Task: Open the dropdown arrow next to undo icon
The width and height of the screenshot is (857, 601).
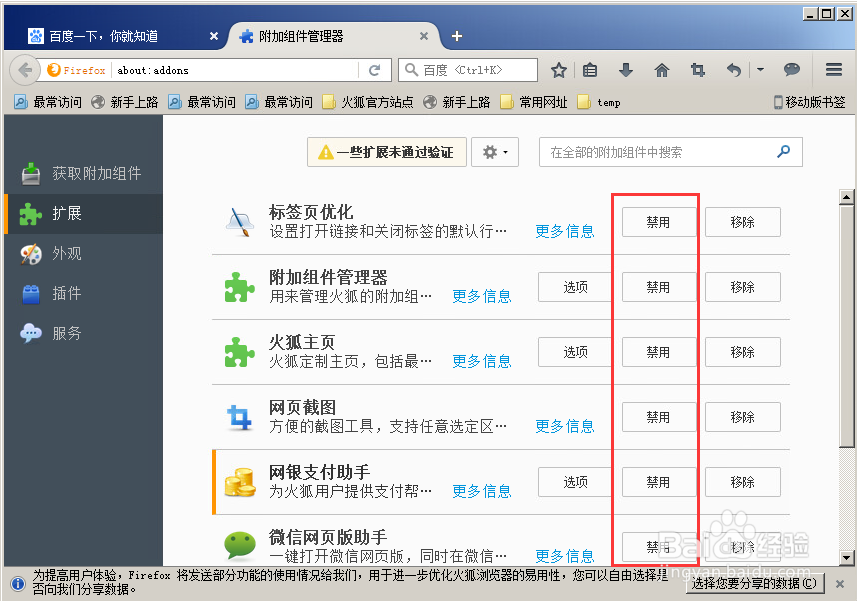Action: 760,70
